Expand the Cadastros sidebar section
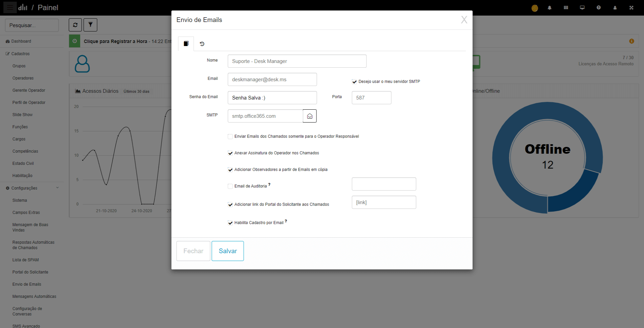644x328 pixels. coord(20,54)
